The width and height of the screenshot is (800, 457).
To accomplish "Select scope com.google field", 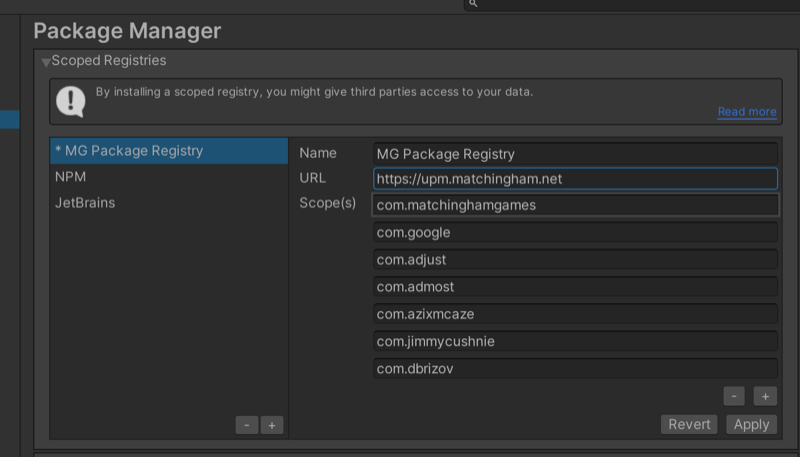I will (x=575, y=233).
